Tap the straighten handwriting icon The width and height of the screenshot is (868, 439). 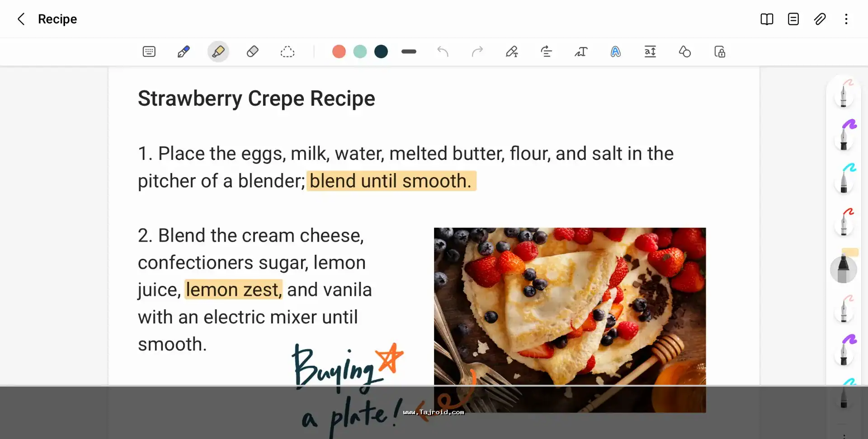[546, 51]
